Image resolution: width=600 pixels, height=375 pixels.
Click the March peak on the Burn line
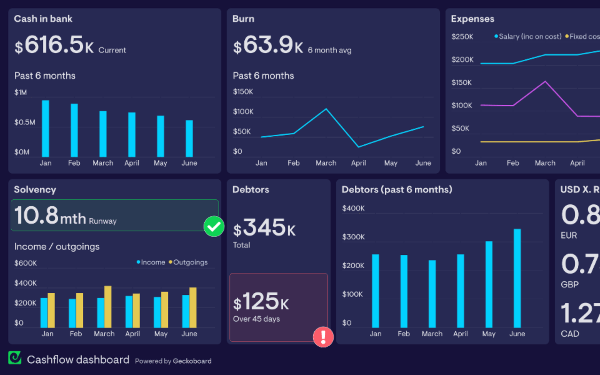coord(326,109)
